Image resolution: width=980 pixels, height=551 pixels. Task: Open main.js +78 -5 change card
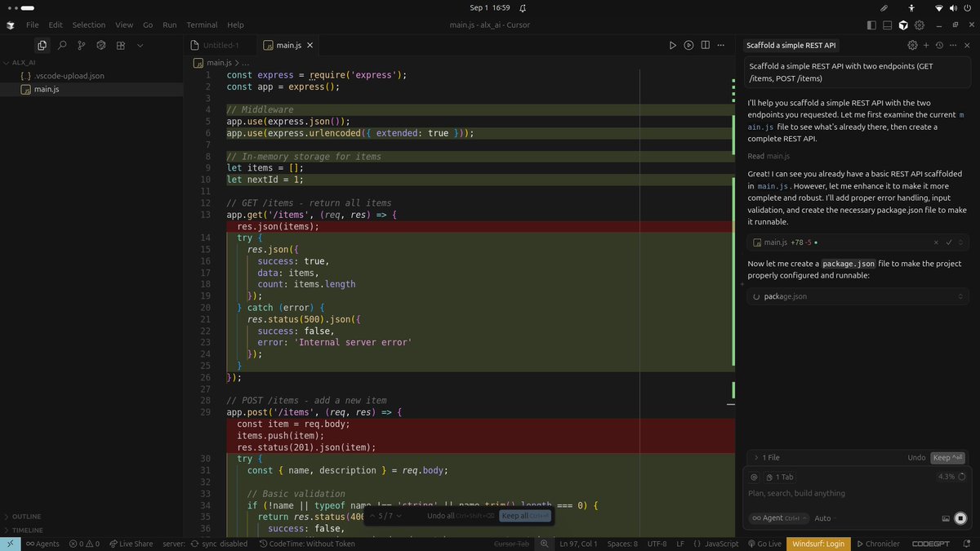click(858, 242)
